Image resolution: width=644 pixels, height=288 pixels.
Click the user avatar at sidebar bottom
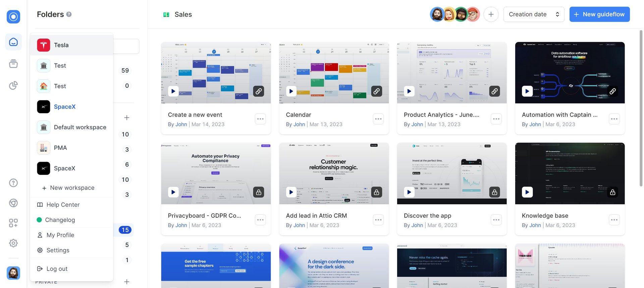click(13, 273)
